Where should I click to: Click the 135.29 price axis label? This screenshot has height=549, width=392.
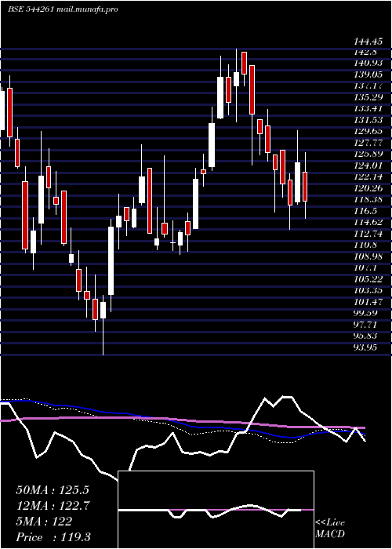pyautogui.click(x=368, y=97)
